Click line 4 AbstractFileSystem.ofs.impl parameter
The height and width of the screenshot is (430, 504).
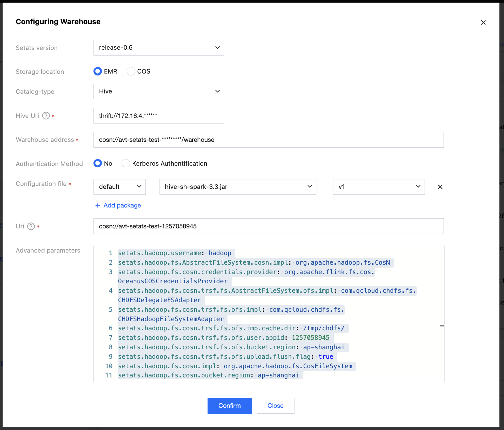point(267,291)
